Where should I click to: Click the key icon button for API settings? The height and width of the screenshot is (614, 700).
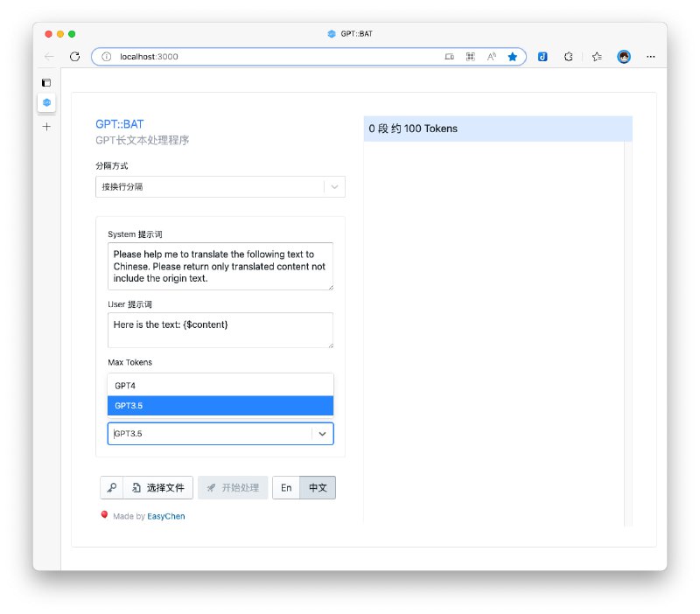(112, 488)
